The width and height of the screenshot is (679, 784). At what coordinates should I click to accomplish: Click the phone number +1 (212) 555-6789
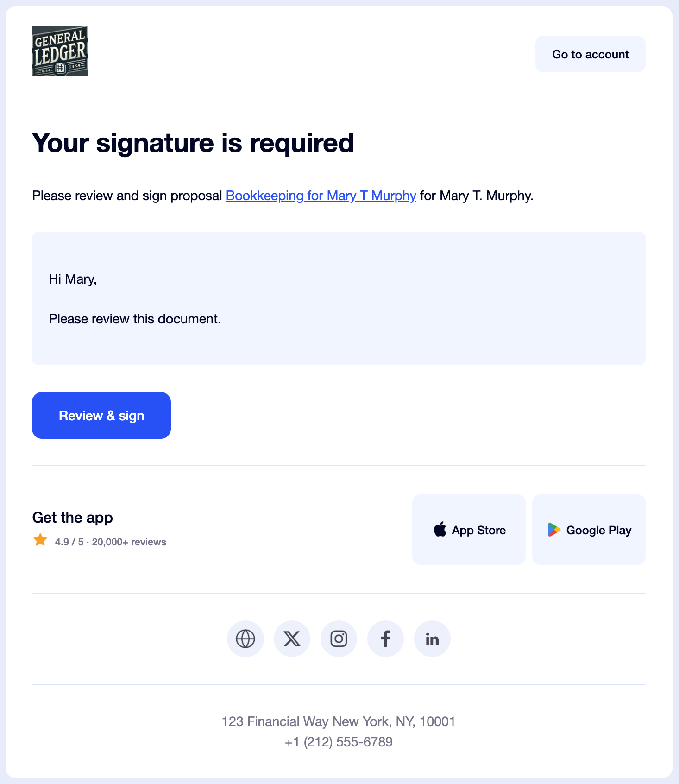point(339,742)
